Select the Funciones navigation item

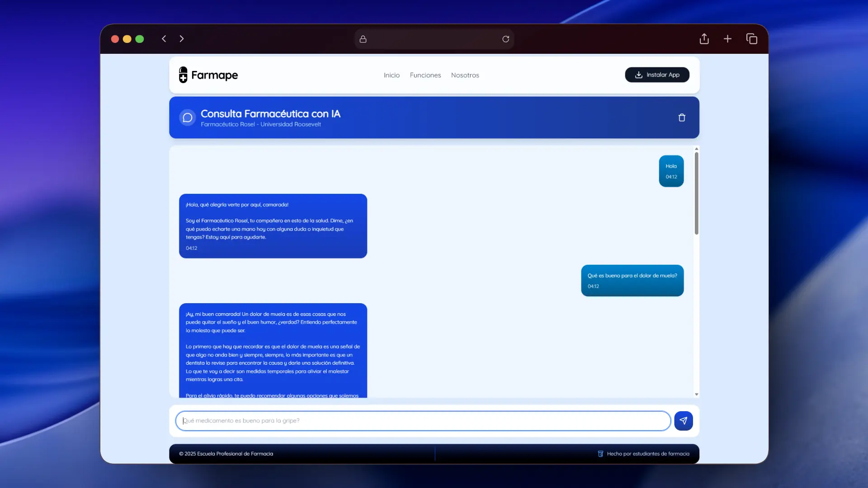(x=425, y=75)
